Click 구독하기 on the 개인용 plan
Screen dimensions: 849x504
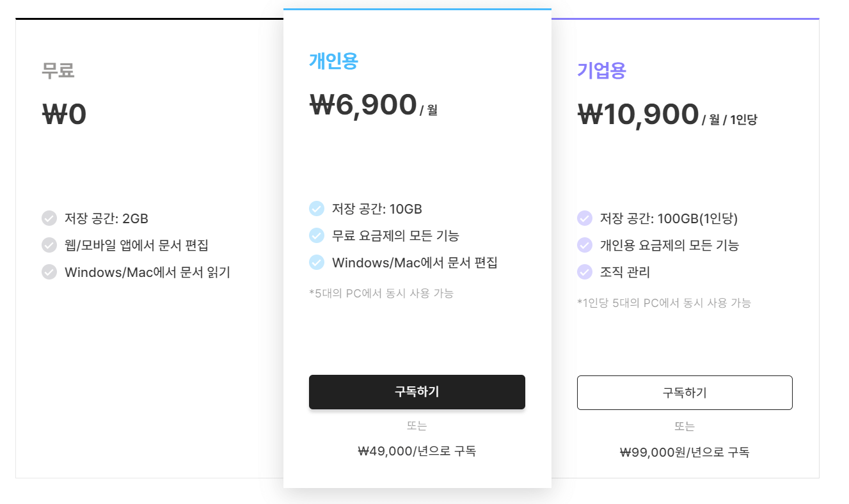[x=417, y=391]
